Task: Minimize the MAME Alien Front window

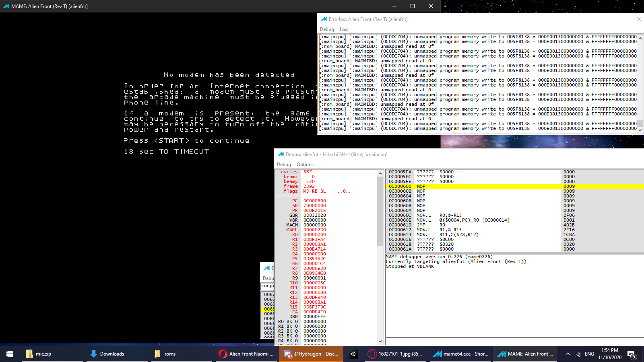Action: tap(394, 6)
